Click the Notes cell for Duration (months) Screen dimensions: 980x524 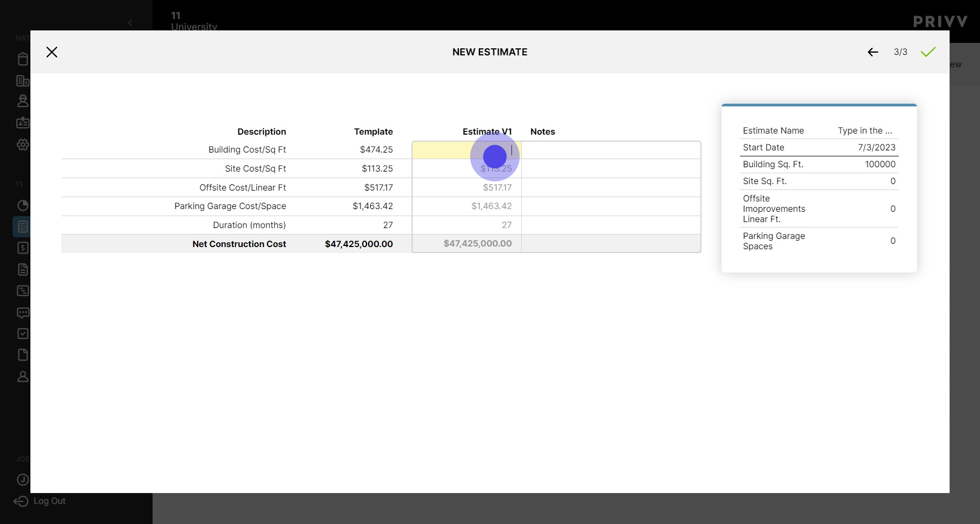click(611, 225)
